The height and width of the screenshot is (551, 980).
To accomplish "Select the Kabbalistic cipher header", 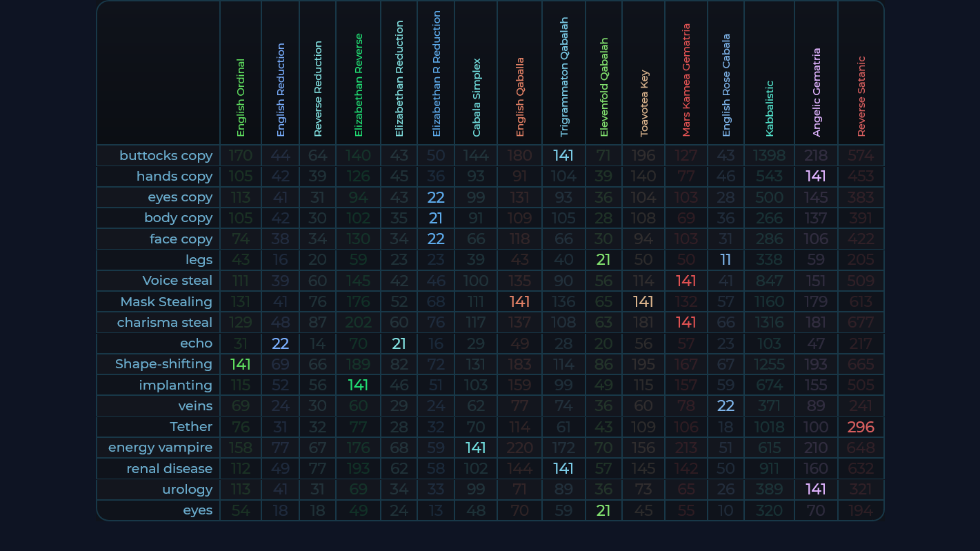I will (x=770, y=108).
